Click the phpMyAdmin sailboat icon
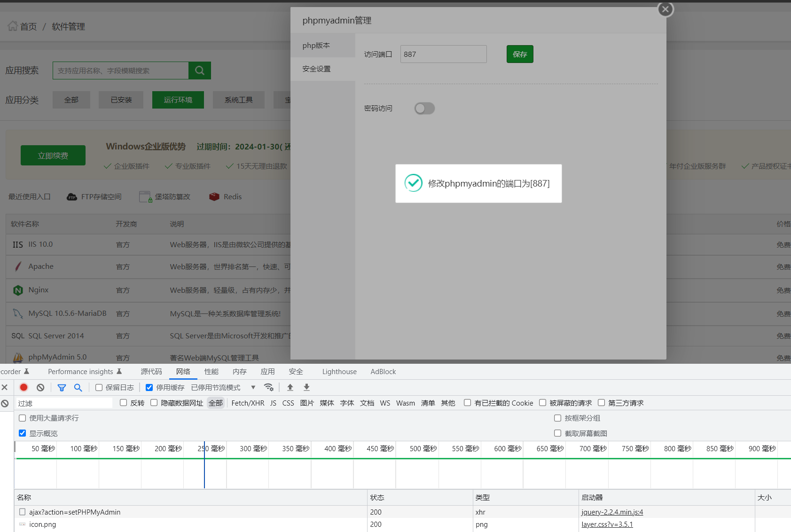Image resolution: width=791 pixels, height=532 pixels. tap(18, 358)
